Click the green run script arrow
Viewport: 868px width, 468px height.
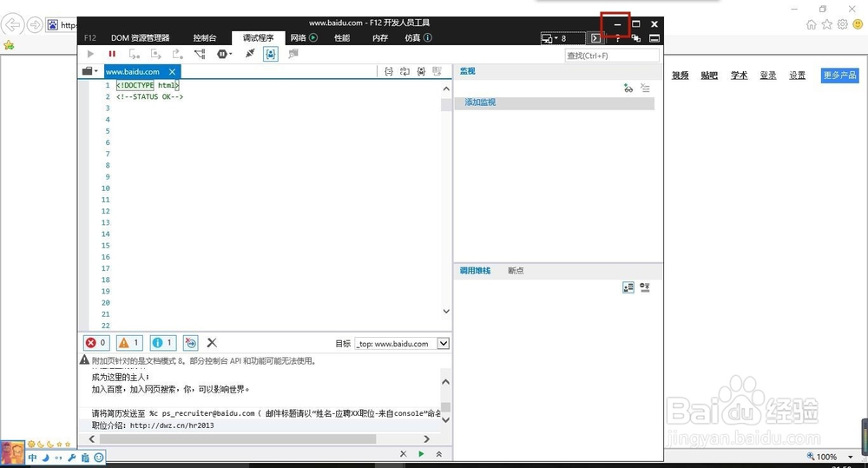point(421,453)
